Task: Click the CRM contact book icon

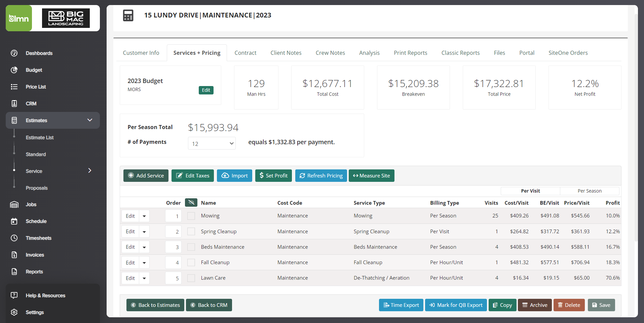Action: pyautogui.click(x=14, y=104)
